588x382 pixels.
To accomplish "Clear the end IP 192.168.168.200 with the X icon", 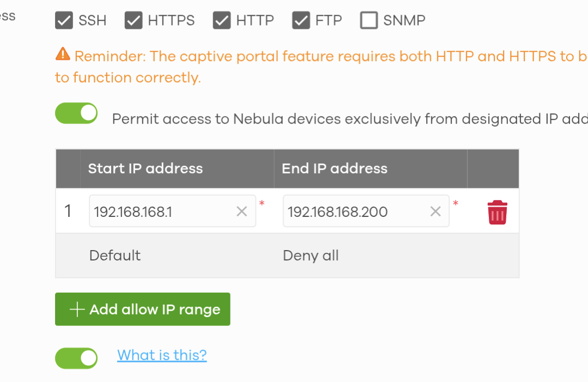I will tap(435, 211).
